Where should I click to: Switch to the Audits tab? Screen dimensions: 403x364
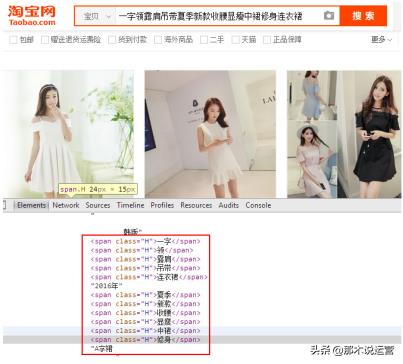(229, 205)
